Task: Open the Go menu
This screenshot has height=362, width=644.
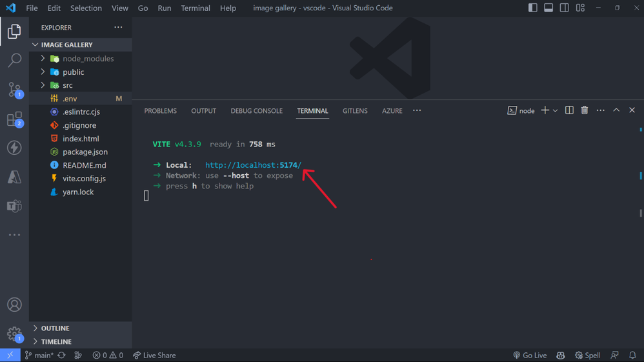Action: [x=143, y=8]
